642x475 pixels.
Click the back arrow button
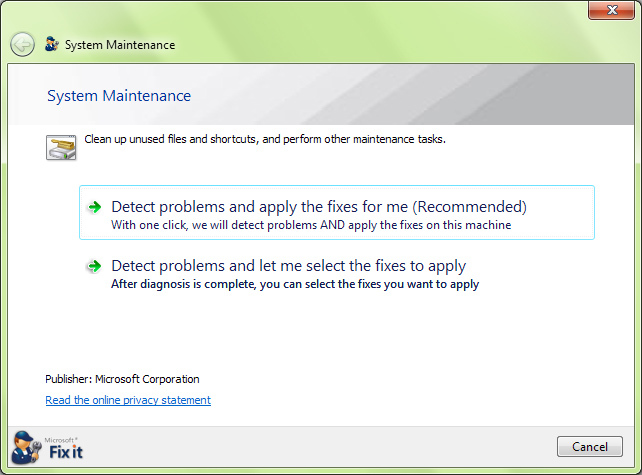coord(22,44)
